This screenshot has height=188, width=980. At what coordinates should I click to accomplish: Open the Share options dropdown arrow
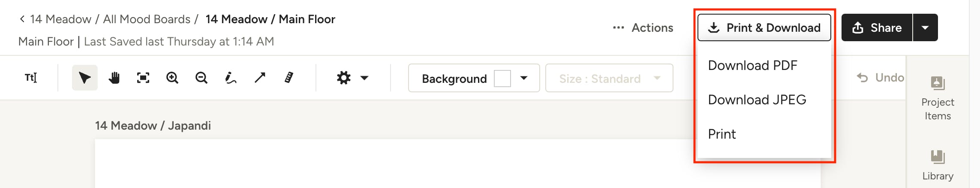tap(925, 27)
